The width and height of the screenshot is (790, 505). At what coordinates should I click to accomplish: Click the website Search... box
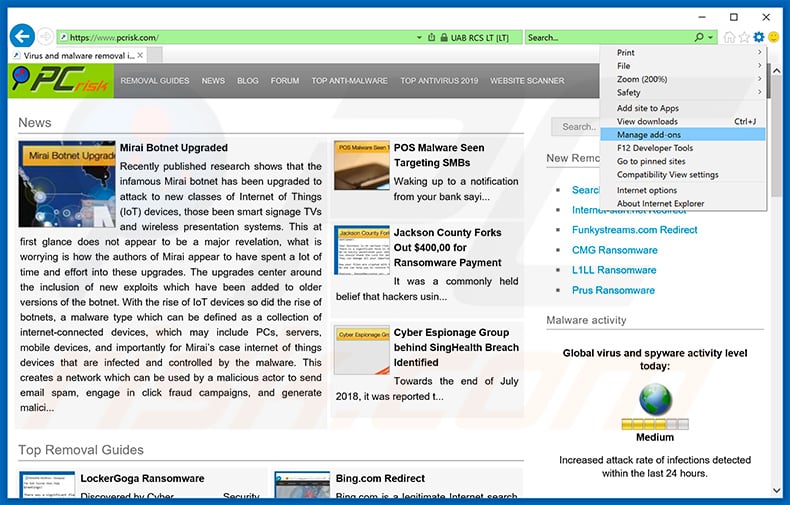(x=576, y=127)
